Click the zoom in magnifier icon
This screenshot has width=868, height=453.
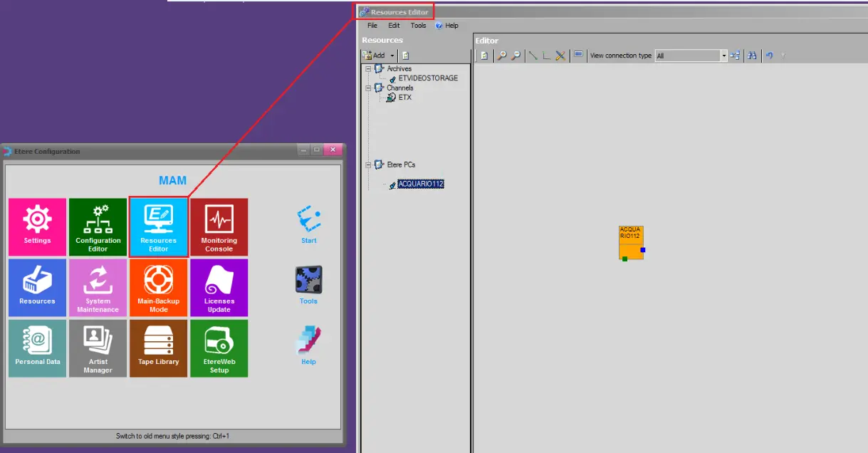coord(502,56)
